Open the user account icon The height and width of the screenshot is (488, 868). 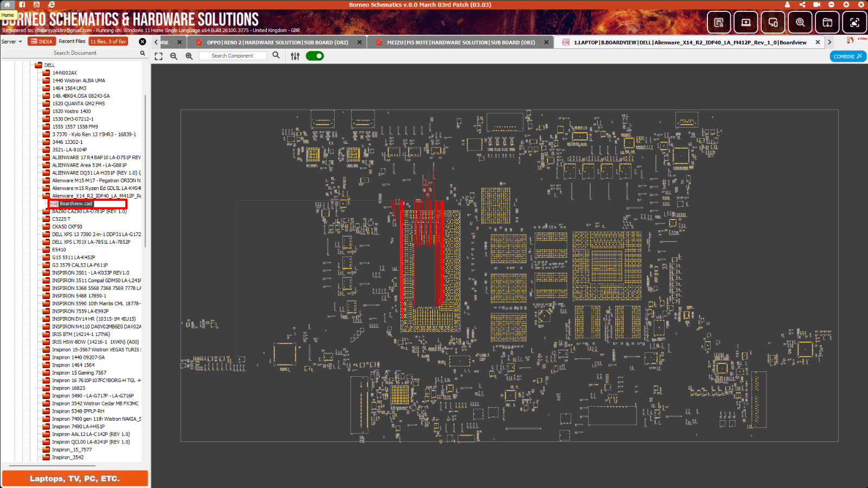(x=787, y=4)
